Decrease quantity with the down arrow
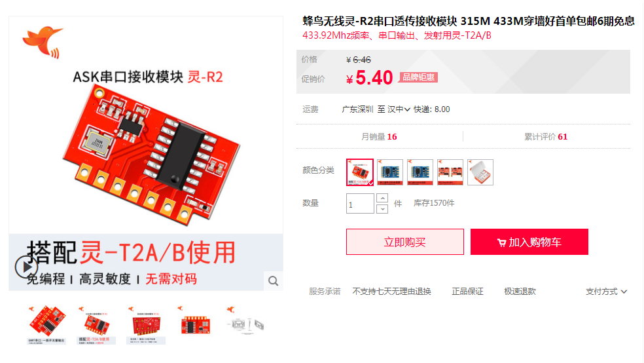The width and height of the screenshot is (644, 363). coord(382,209)
